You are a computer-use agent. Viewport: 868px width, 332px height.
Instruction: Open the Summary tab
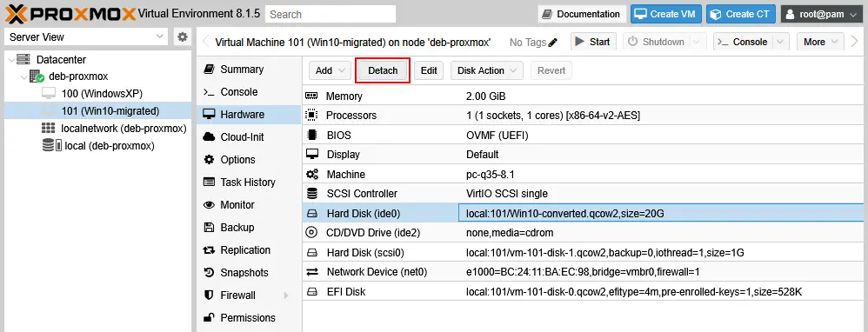point(249,70)
